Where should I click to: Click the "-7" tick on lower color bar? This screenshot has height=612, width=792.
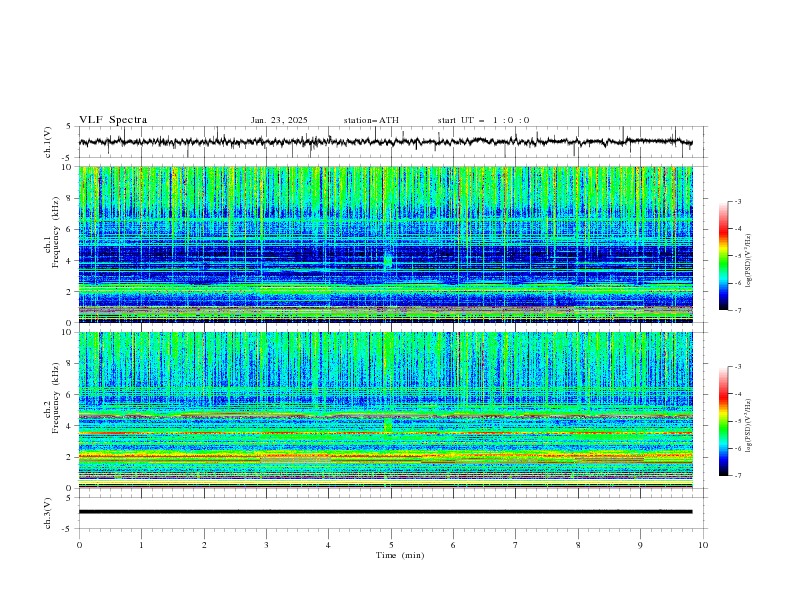pos(738,475)
